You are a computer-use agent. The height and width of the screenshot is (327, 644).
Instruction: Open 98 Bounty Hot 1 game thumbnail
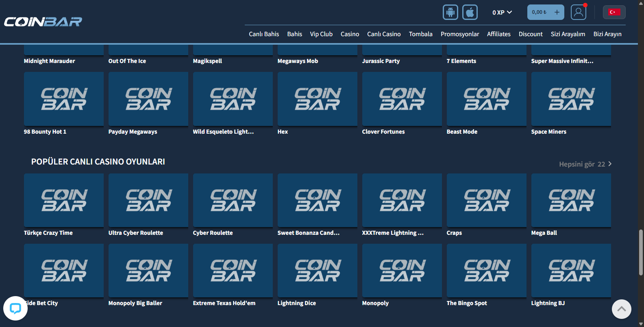pyautogui.click(x=64, y=99)
